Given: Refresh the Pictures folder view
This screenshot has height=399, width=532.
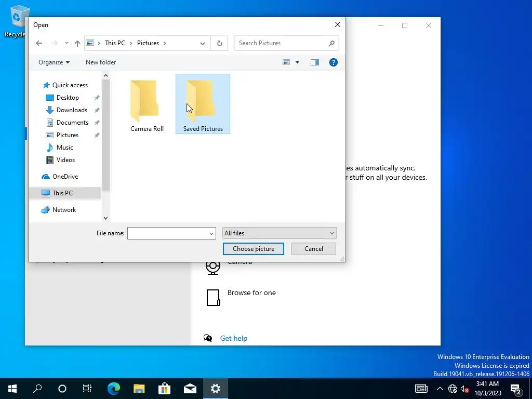Looking at the screenshot, I should pos(220,43).
